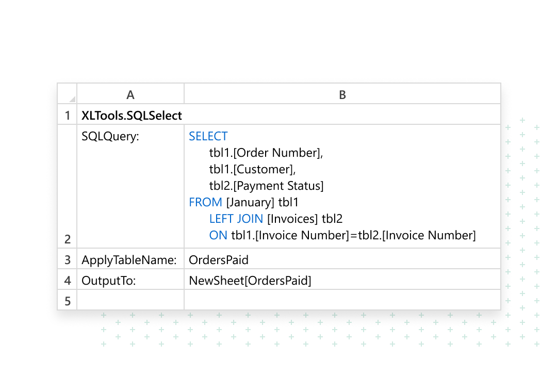
Task: Select row 1 header
Action: click(68, 115)
